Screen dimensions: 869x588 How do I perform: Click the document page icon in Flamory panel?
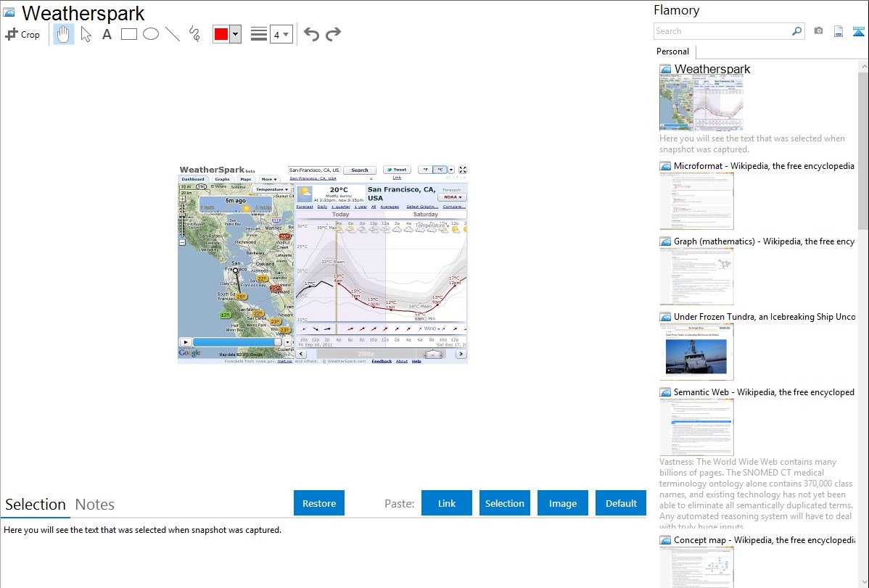pos(839,31)
